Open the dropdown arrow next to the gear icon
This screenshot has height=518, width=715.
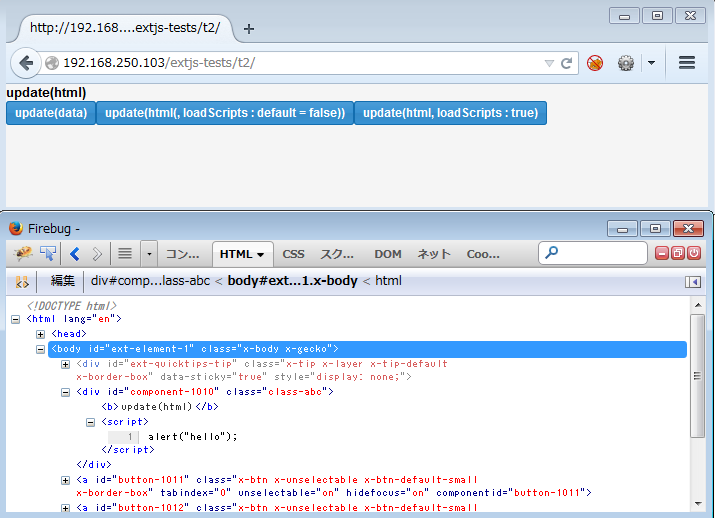tap(651, 63)
